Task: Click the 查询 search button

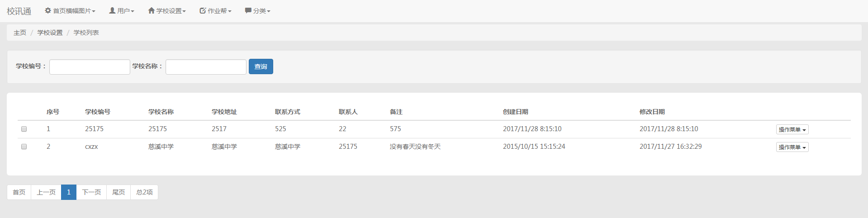Action: (261, 66)
